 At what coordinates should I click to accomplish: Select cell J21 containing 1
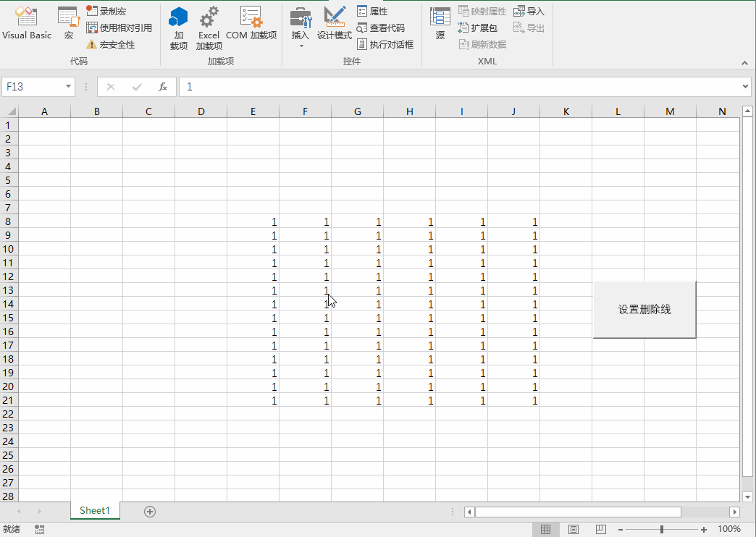point(514,400)
